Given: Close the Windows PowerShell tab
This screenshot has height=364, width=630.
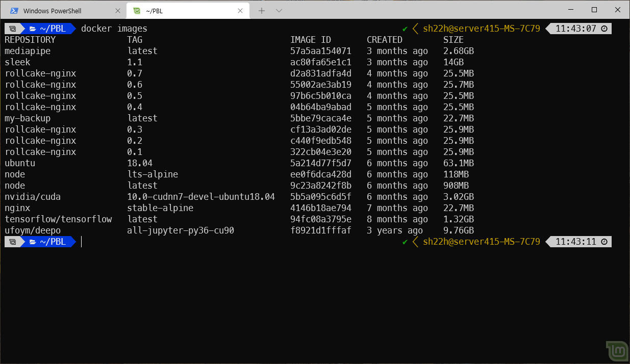Looking at the screenshot, I should tap(118, 11).
